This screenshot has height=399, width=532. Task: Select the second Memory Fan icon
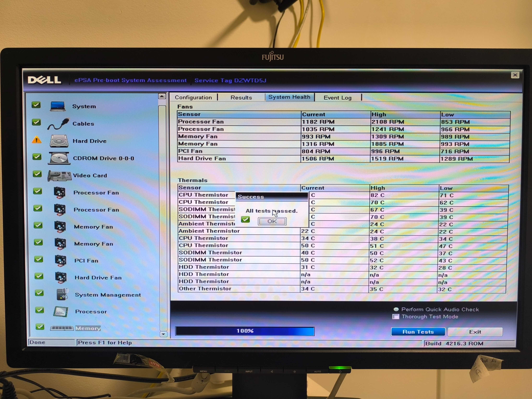point(60,244)
